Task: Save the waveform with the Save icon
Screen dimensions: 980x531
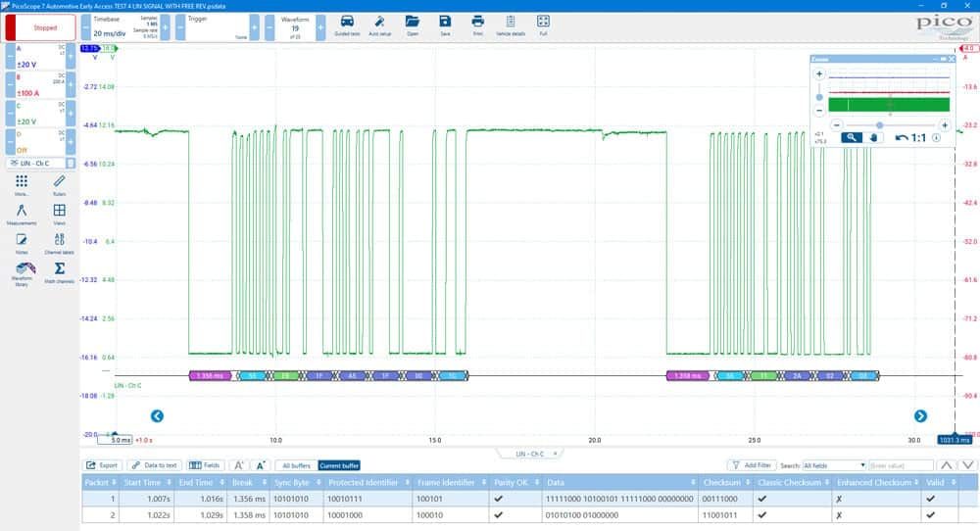Action: coord(445,25)
